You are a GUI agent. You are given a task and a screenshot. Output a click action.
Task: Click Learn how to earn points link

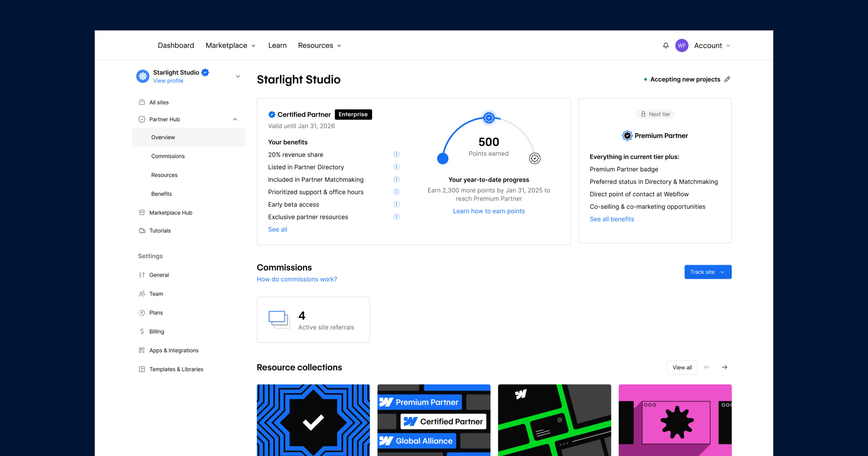pyautogui.click(x=489, y=211)
